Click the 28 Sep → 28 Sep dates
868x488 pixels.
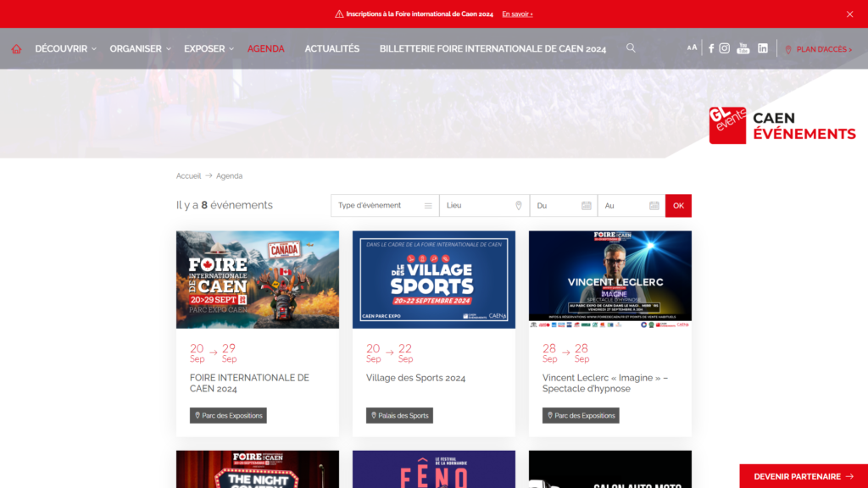[x=565, y=352]
